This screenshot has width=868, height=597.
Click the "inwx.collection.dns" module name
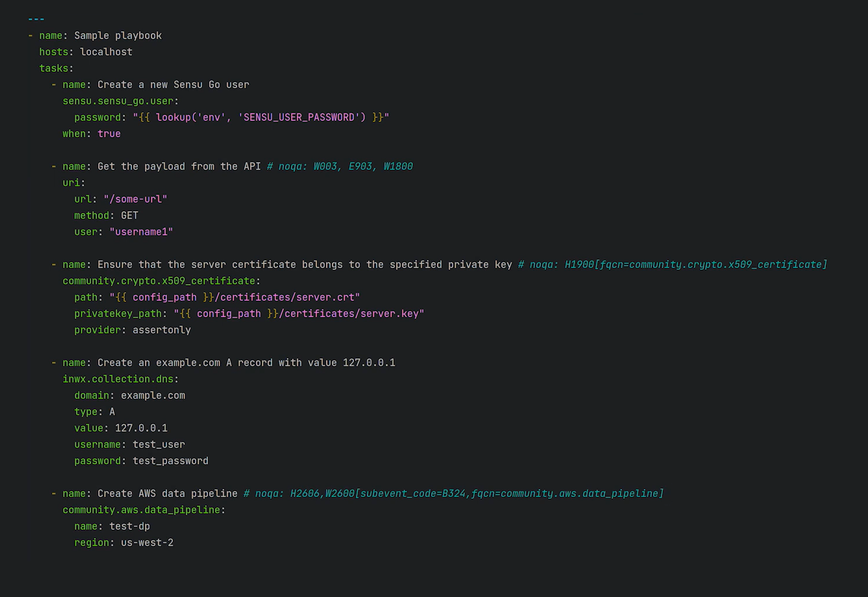click(x=117, y=379)
